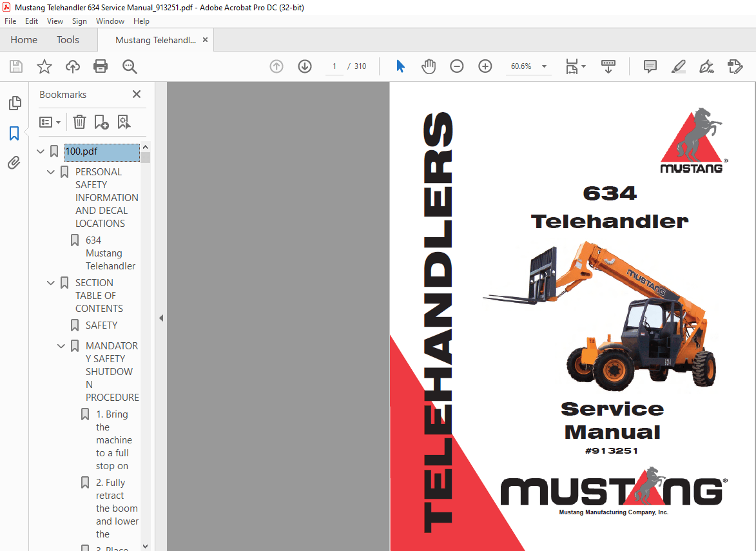756x551 pixels.
Task: Collapse the SECTION TABLE OF CONTENTS bookmark
Action: click(x=50, y=282)
